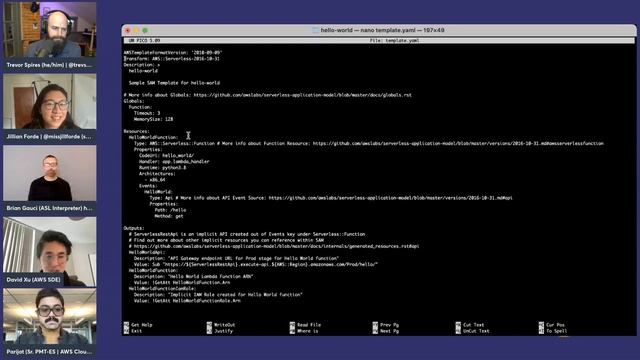
Task: Click the 'Runtime: python3.8' line
Action: pyautogui.click(x=162, y=168)
